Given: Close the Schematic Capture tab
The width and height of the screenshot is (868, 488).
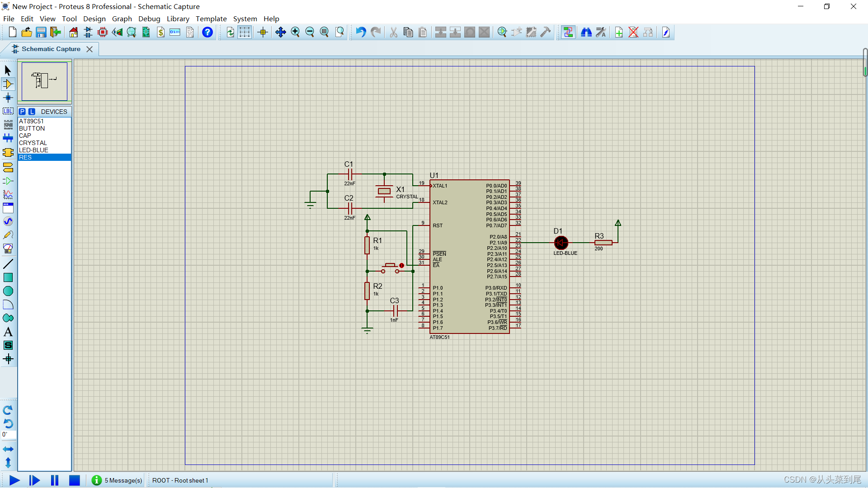Looking at the screenshot, I should [x=90, y=49].
